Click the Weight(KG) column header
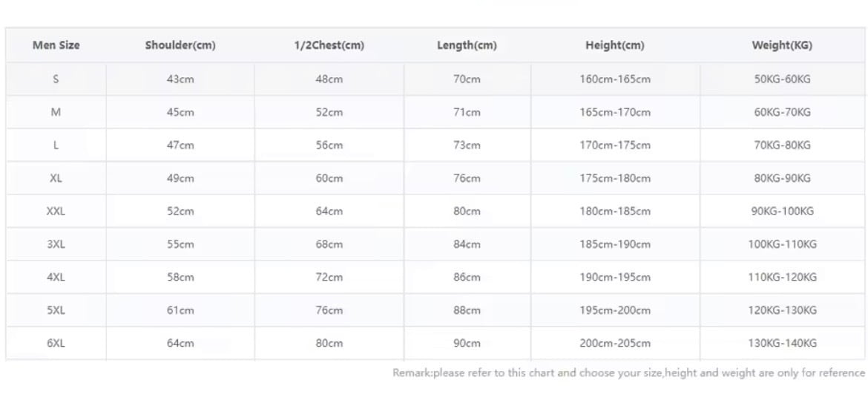Viewport: 868px width, 412px height. pos(782,45)
